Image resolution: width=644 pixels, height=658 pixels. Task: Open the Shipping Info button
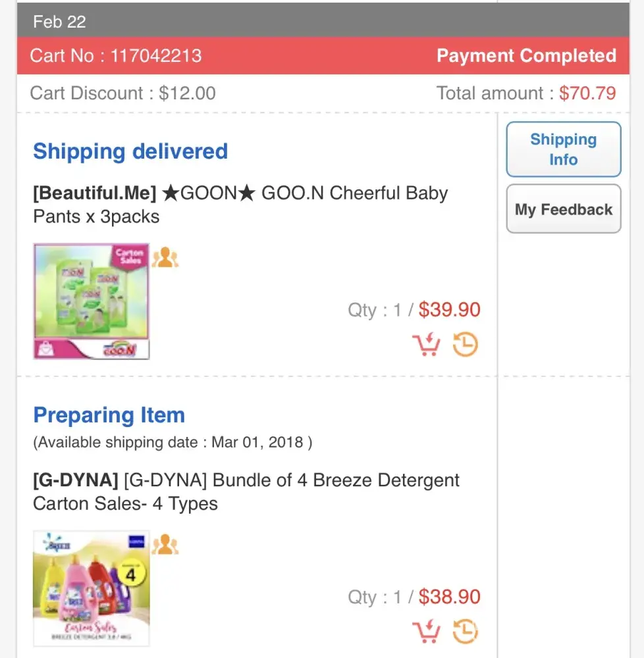(563, 149)
